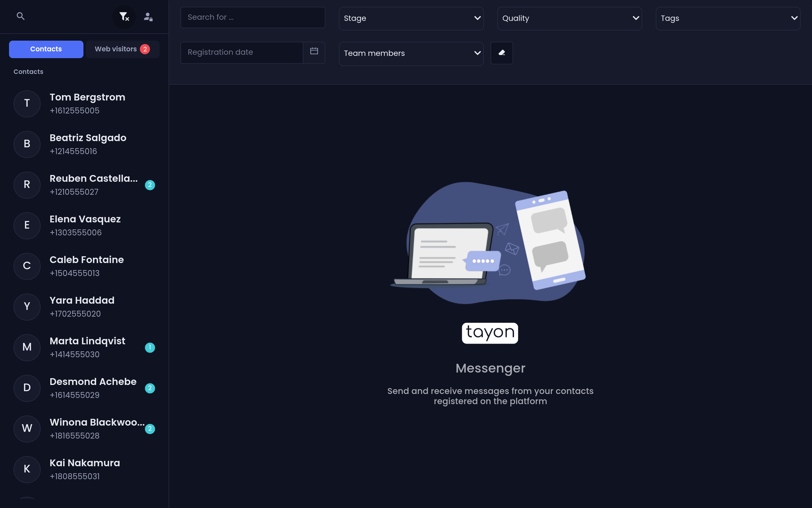The image size is (812, 508).
Task: Click the tayon logo
Action: [490, 333]
